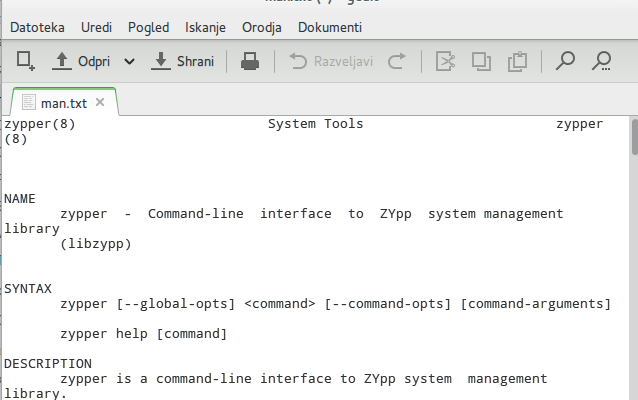Click the Razveljavi undo button
Image resolution: width=638 pixels, height=400 pixels.
pos(331,61)
